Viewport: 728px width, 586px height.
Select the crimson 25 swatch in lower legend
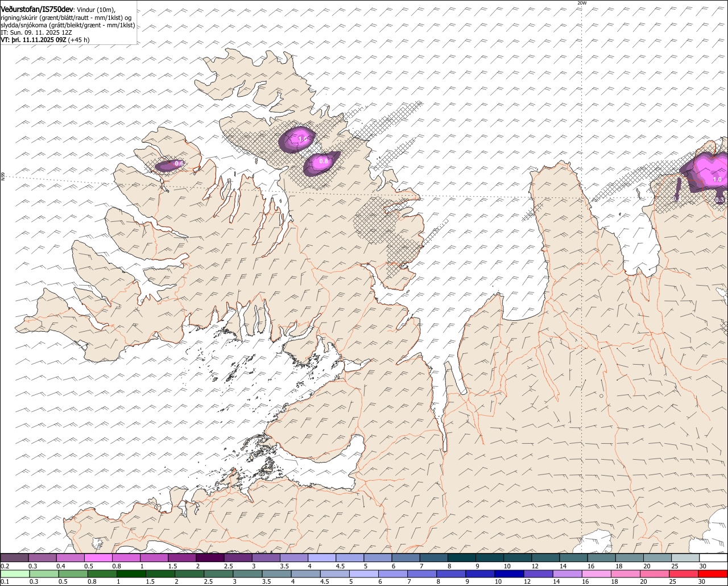coord(683,573)
